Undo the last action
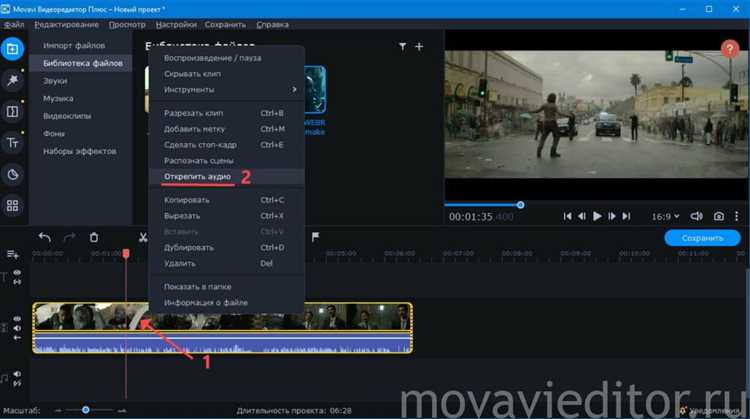 [x=44, y=237]
